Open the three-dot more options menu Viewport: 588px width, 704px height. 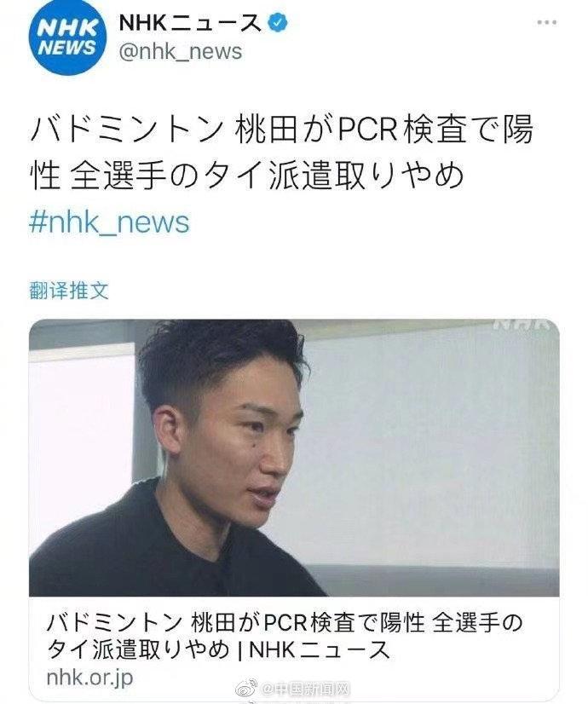point(547,23)
